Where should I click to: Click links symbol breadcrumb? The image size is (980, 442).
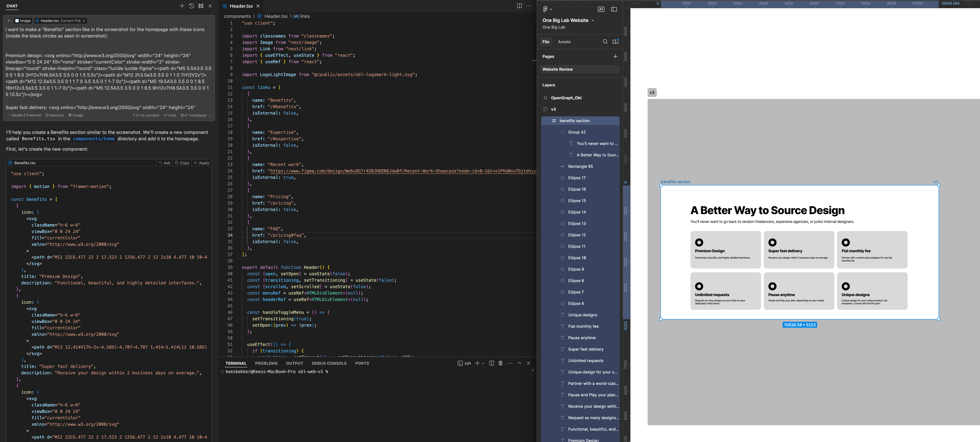302,16
